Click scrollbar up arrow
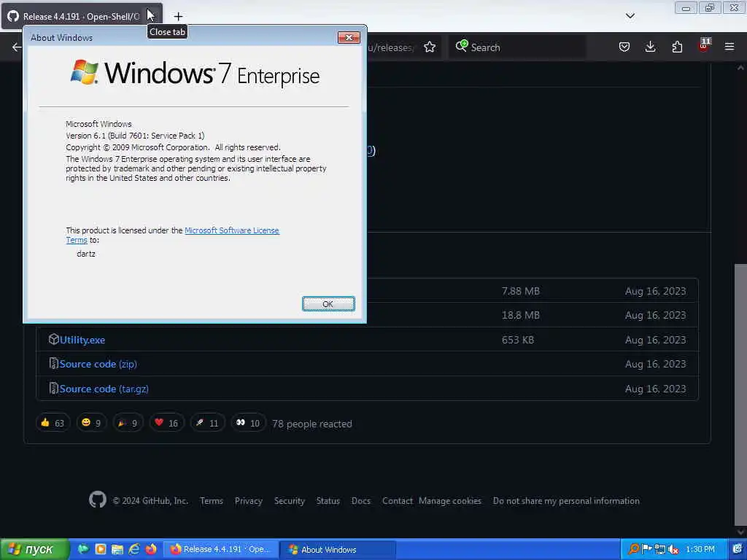Image resolution: width=747 pixels, height=560 pixels. (x=740, y=68)
